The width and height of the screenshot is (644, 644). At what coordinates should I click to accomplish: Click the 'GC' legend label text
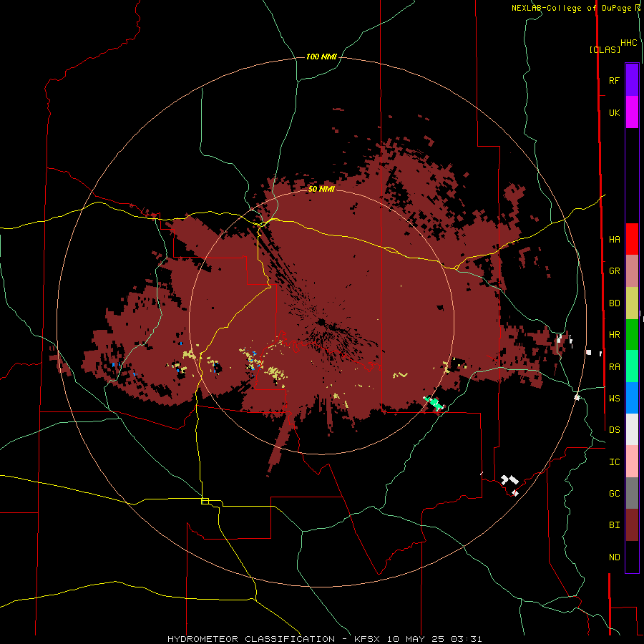[x=614, y=494]
